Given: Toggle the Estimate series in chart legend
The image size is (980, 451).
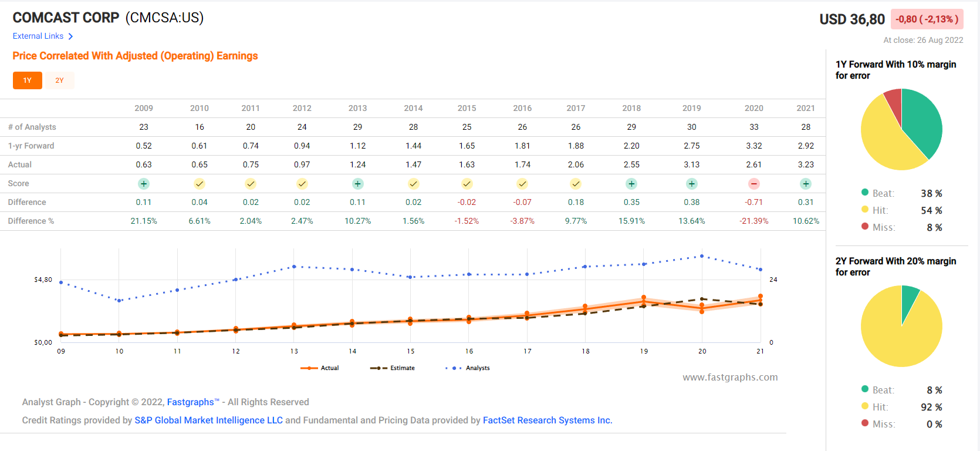Looking at the screenshot, I should click(x=393, y=368).
